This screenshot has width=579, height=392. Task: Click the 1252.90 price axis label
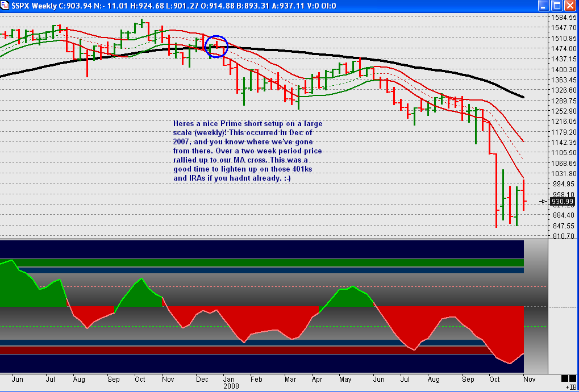(x=563, y=111)
